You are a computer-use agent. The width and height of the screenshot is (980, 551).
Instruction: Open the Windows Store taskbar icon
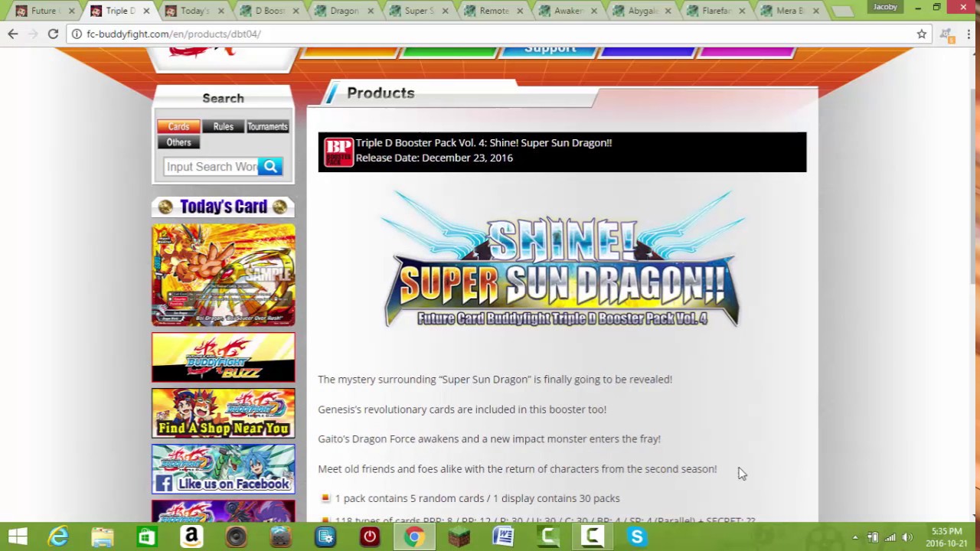(146, 536)
